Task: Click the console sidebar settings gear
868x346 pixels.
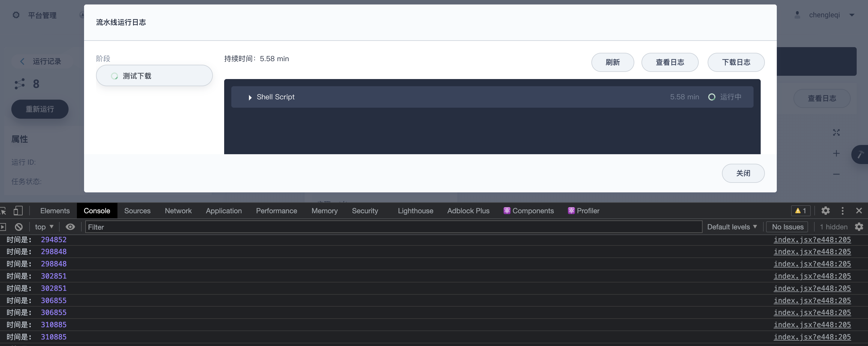Action: pos(859,227)
